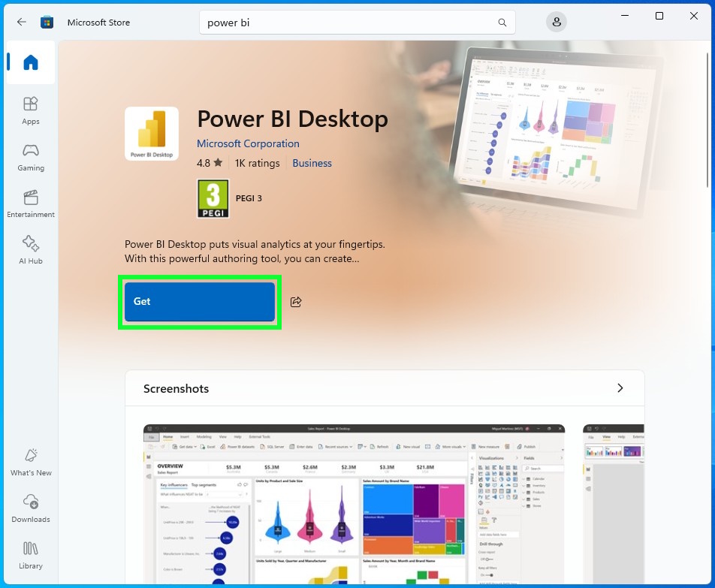Open the first Sales Report screenshot
Image resolution: width=715 pixels, height=588 pixels.
click(354, 505)
